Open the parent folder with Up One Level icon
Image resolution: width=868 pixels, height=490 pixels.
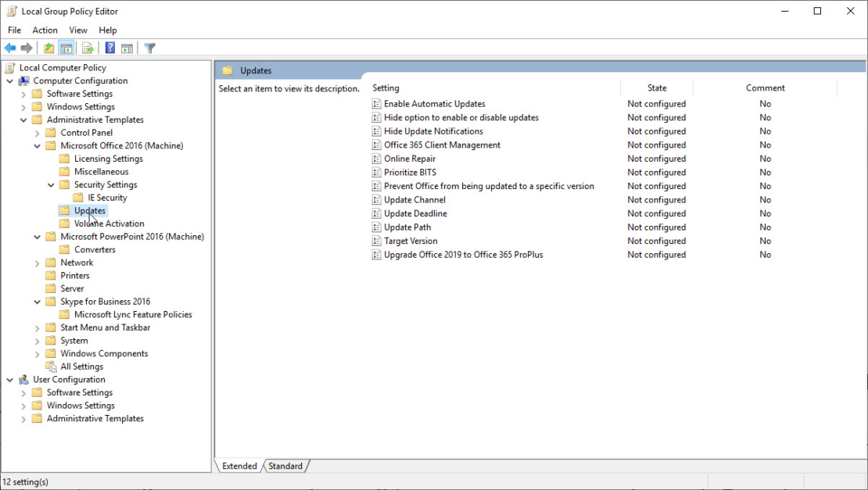[48, 48]
